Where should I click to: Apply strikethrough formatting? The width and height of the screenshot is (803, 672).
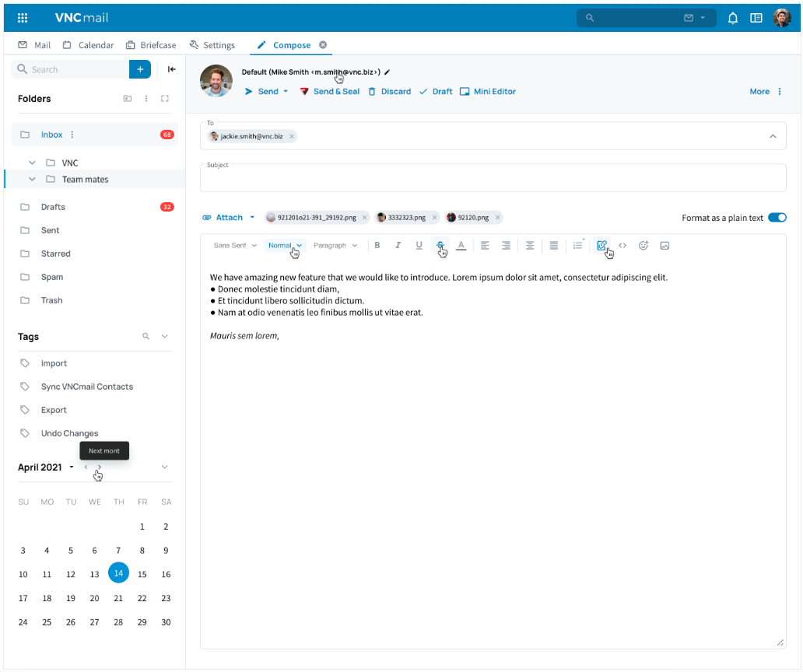(x=440, y=246)
